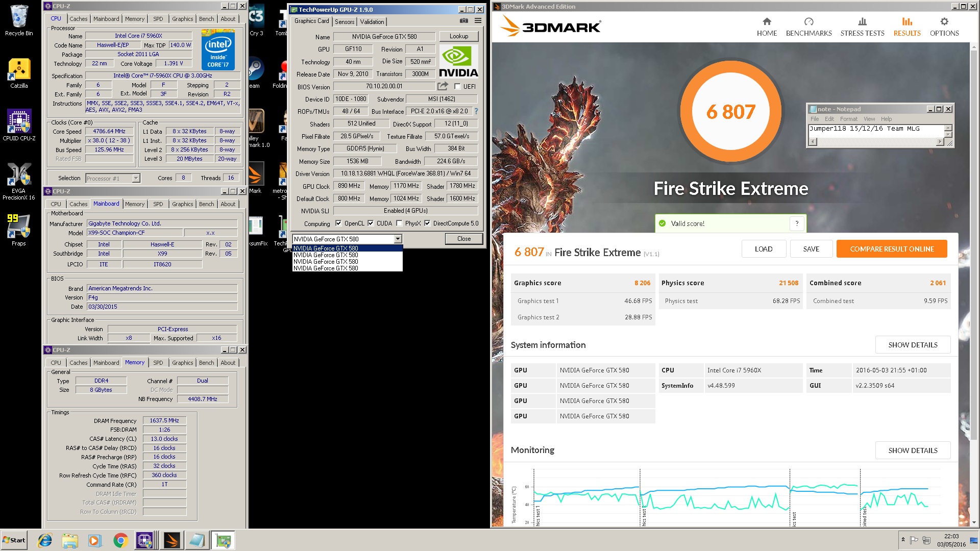
Task: Click the Lookup button in GPU-Z
Action: pyautogui.click(x=459, y=36)
